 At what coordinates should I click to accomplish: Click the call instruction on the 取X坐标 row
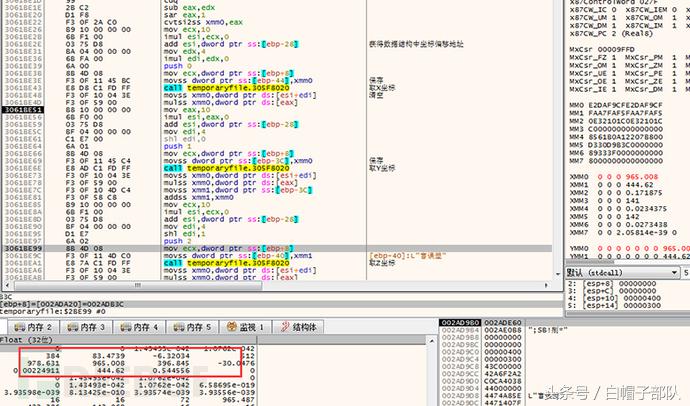(226, 88)
